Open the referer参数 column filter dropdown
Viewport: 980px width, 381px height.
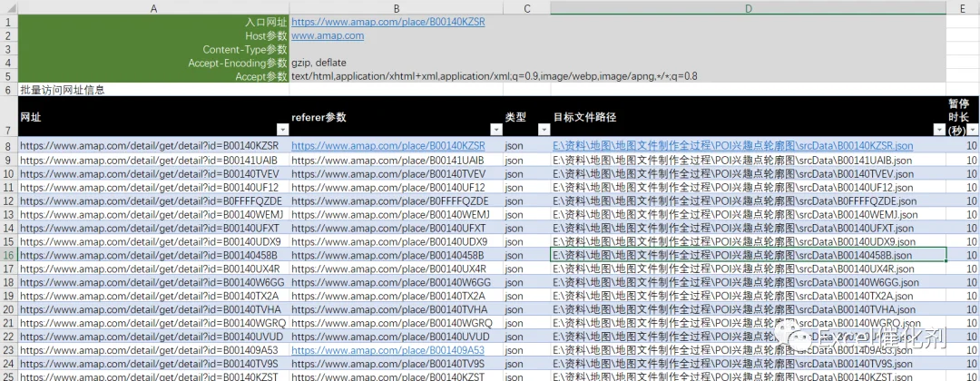[x=496, y=130]
